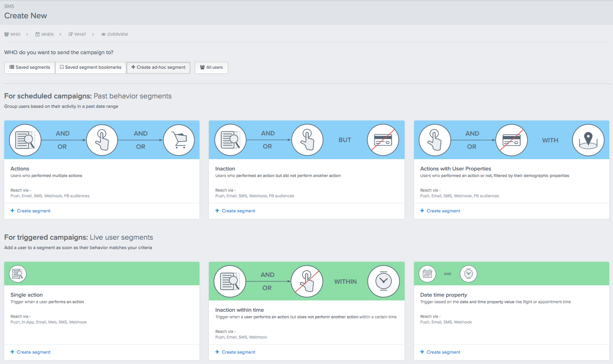Click Create segment under Single action card
613x364 pixels.
click(x=30, y=352)
